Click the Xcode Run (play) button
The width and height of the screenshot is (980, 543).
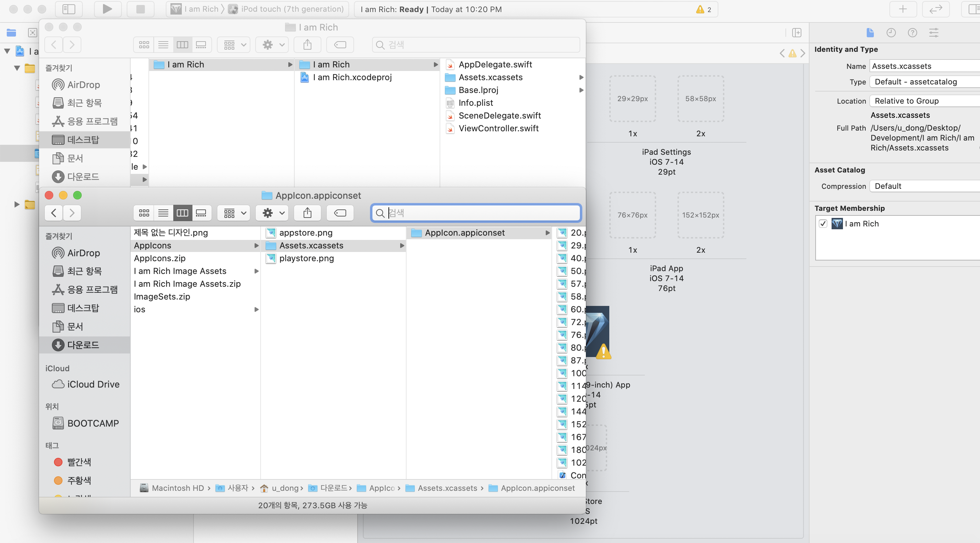click(x=108, y=9)
